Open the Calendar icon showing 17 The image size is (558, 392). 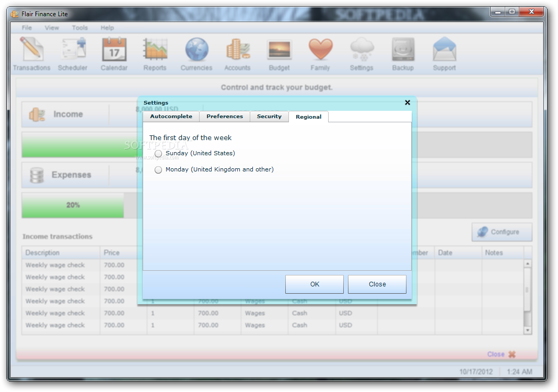pos(114,54)
